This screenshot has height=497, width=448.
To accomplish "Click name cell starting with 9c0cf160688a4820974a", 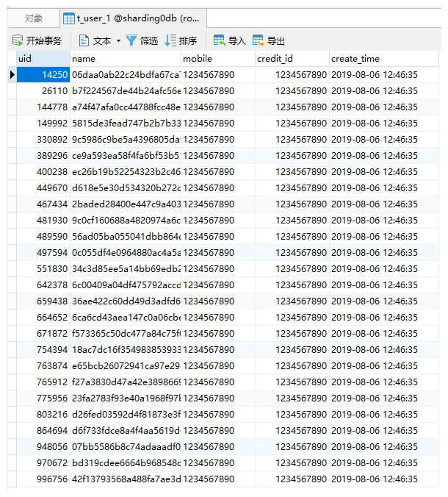I will click(126, 221).
